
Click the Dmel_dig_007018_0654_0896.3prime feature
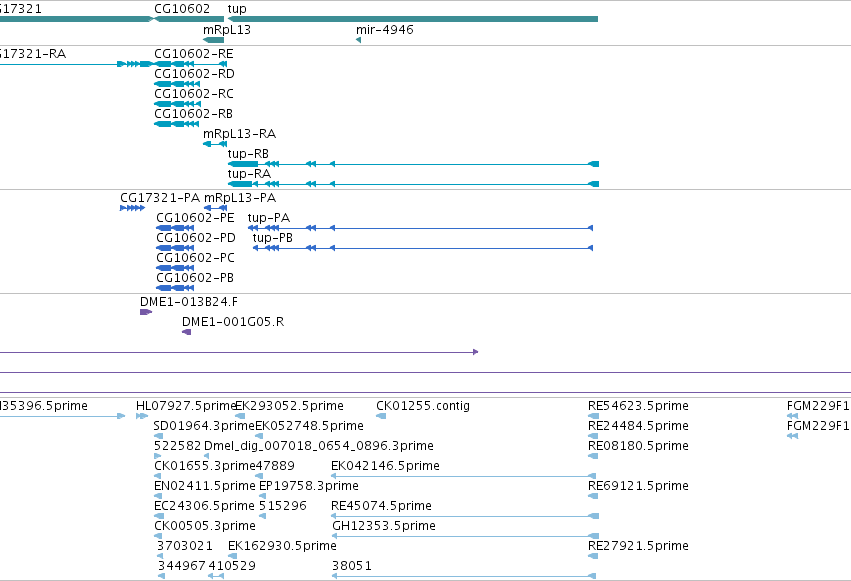point(206,456)
